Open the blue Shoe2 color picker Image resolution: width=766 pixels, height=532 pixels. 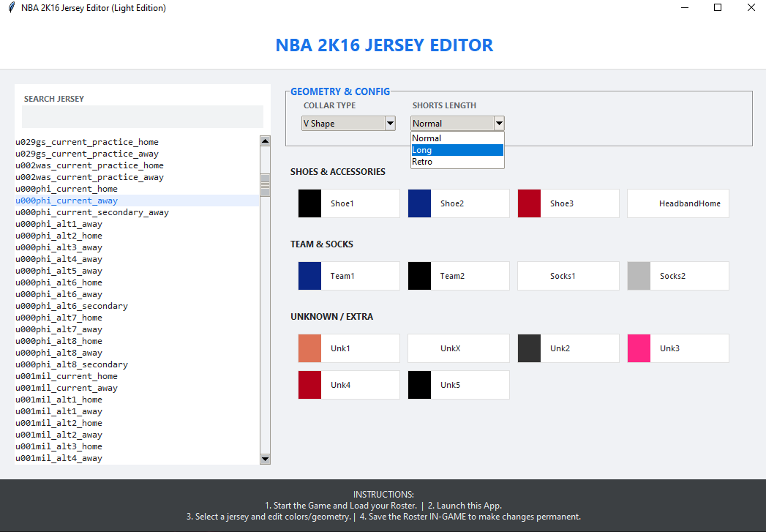pyautogui.click(x=419, y=203)
